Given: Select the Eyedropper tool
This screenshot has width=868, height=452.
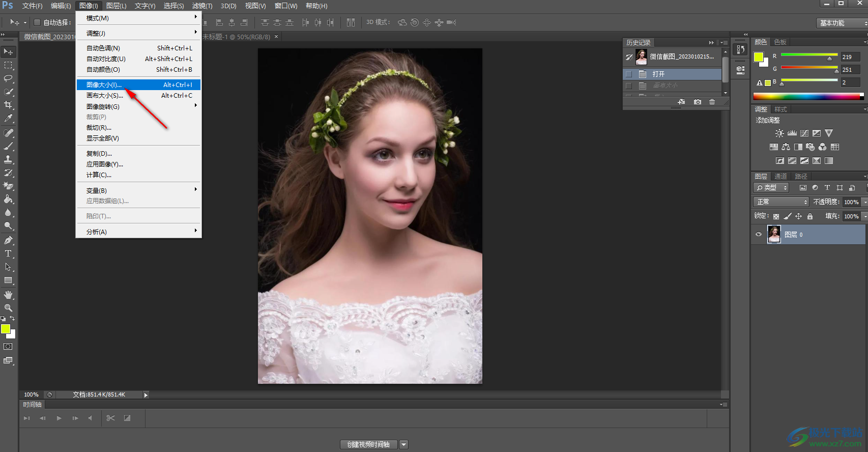Looking at the screenshot, I should pos(9,118).
